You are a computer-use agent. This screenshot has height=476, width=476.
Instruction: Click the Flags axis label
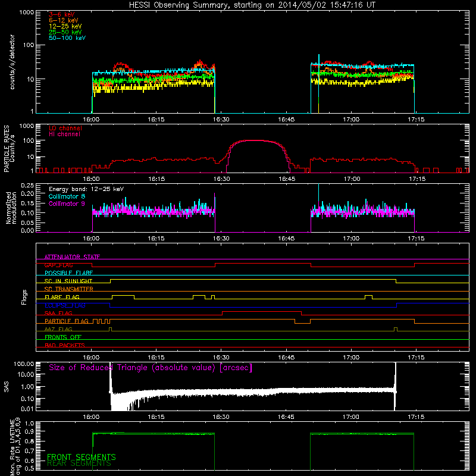pos(24,297)
